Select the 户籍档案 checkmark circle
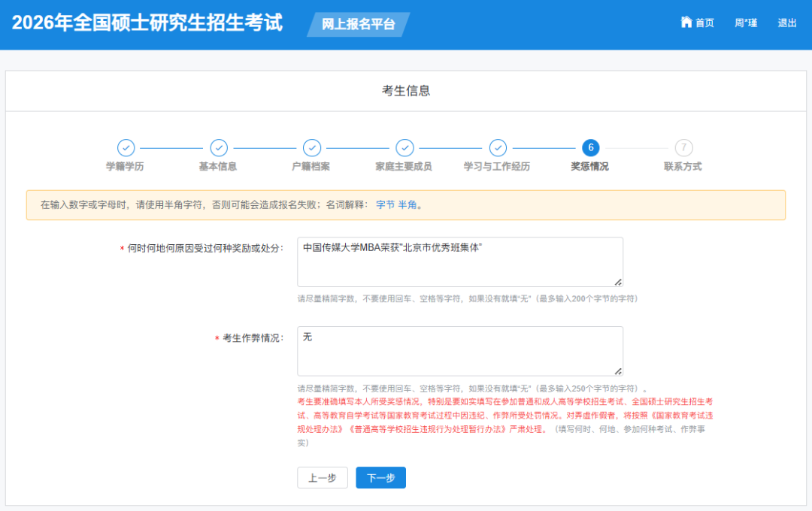Screen dimensions: 812x511 [312, 148]
